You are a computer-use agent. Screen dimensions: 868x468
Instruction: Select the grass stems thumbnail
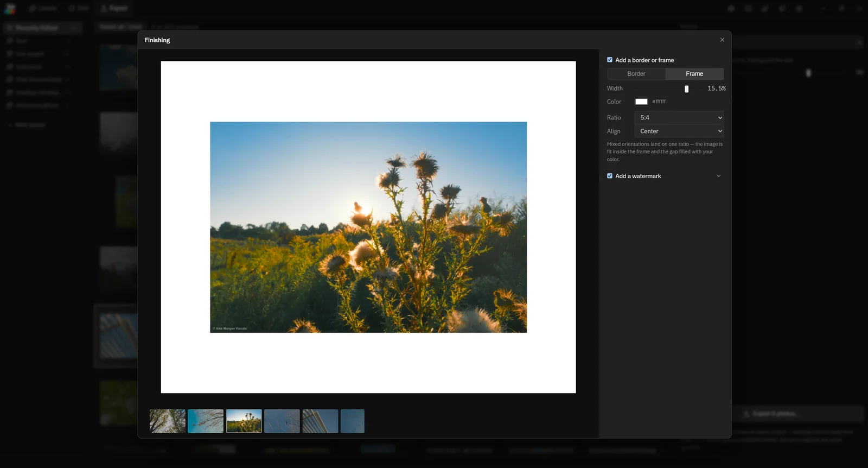click(x=282, y=421)
